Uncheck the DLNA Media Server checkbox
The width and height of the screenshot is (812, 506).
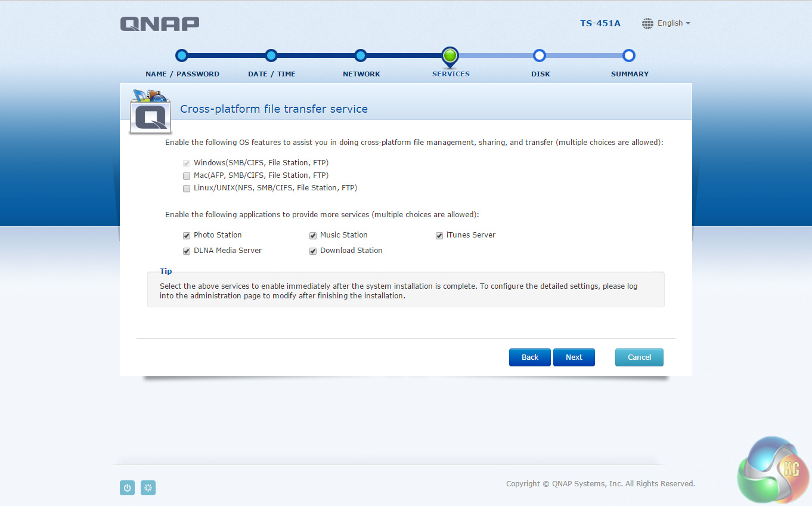[x=187, y=251]
